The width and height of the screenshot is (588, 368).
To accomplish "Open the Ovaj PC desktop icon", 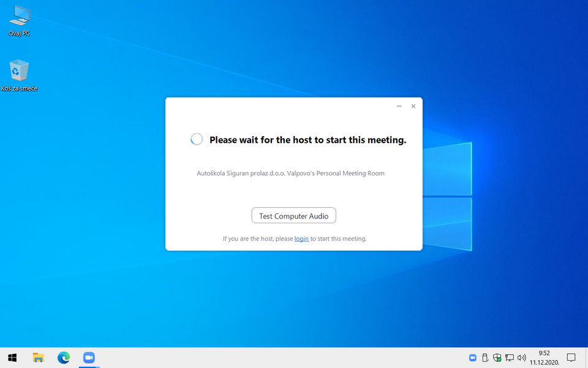I will pos(19,21).
